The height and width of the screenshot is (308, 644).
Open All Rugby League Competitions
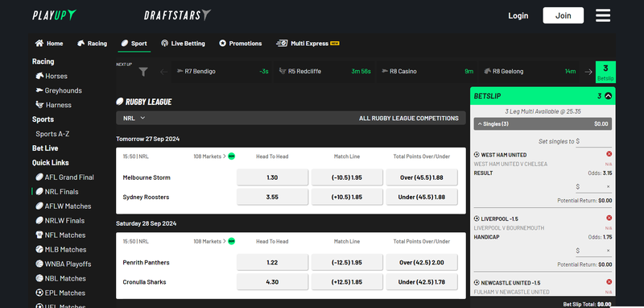coord(409,118)
